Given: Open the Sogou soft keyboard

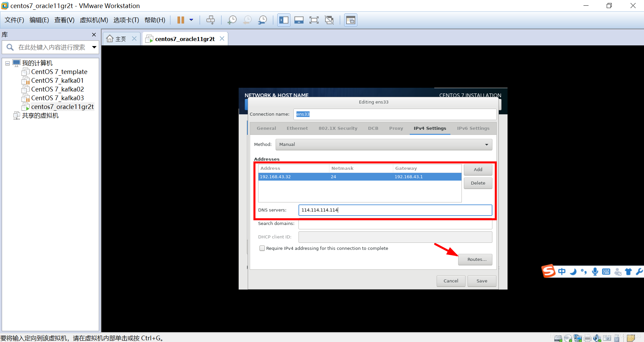Looking at the screenshot, I should tap(606, 271).
